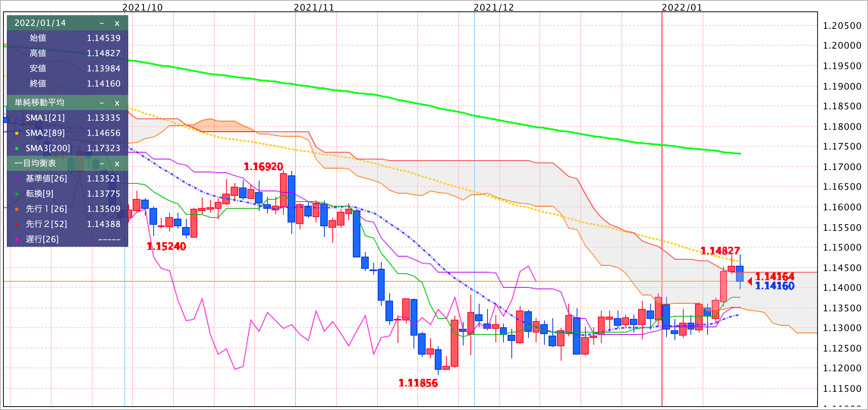Click the 終値 value 1.14160

[x=104, y=84]
